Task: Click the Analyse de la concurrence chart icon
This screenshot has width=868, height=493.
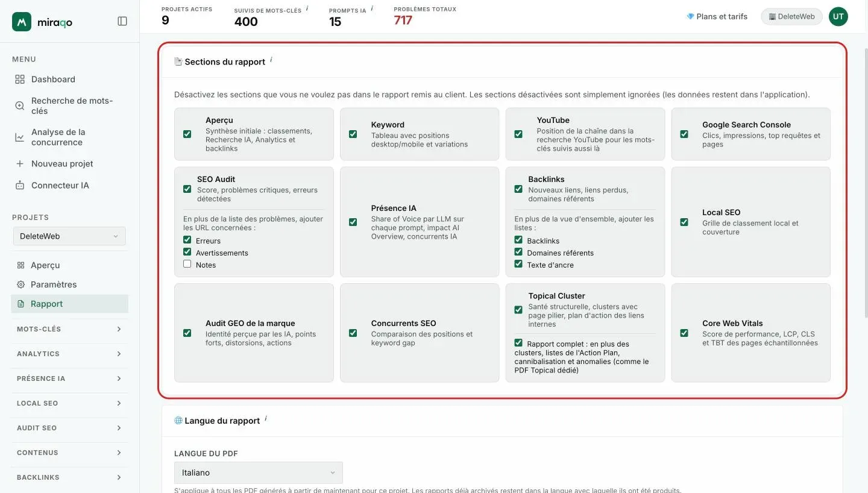Action: tap(20, 137)
